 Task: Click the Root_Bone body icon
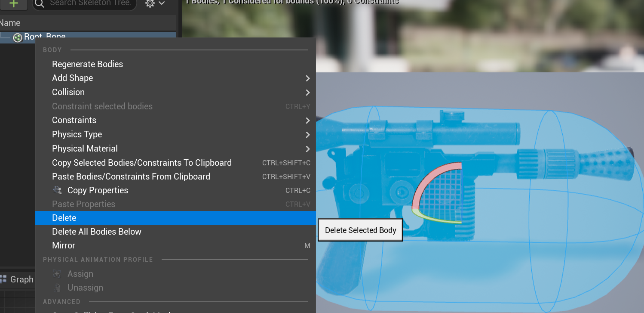[18, 37]
